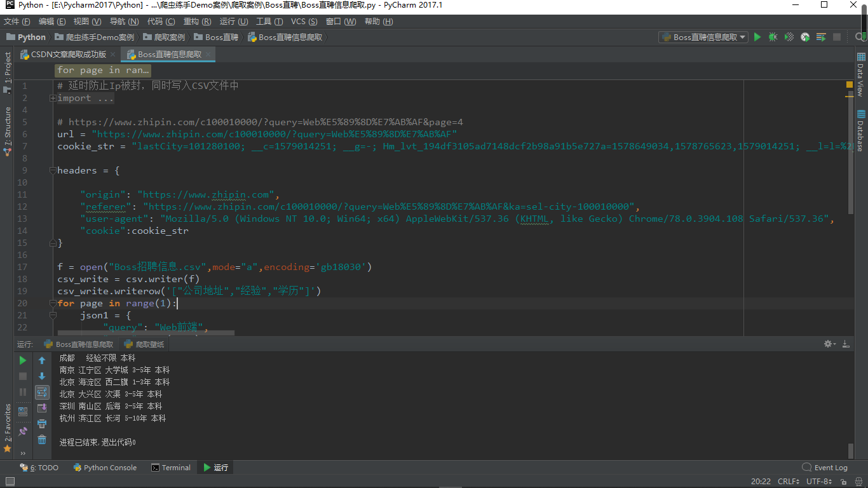Collapse the for page loop fold marker
The image size is (868, 488).
[x=53, y=303]
